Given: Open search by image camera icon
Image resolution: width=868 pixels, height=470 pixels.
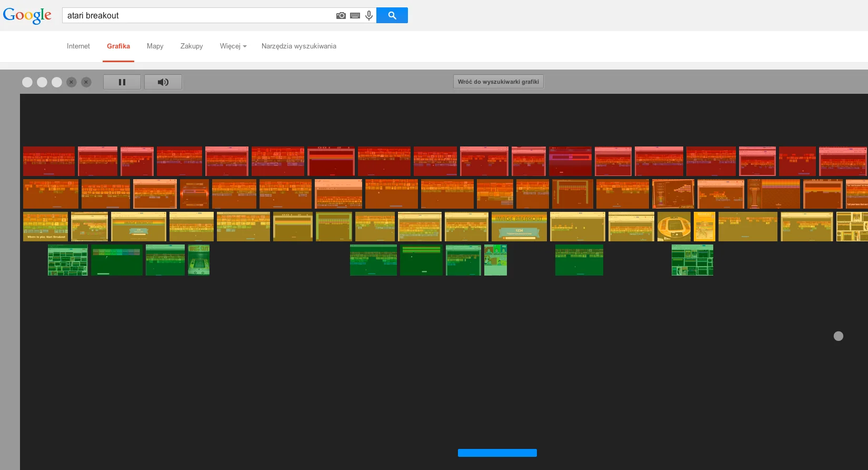Looking at the screenshot, I should pos(341,15).
